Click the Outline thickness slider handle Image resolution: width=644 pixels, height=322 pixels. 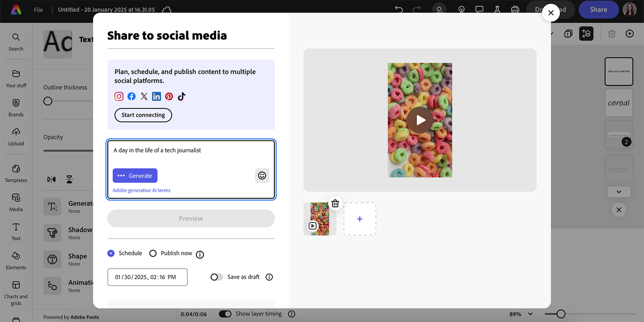[x=48, y=101]
